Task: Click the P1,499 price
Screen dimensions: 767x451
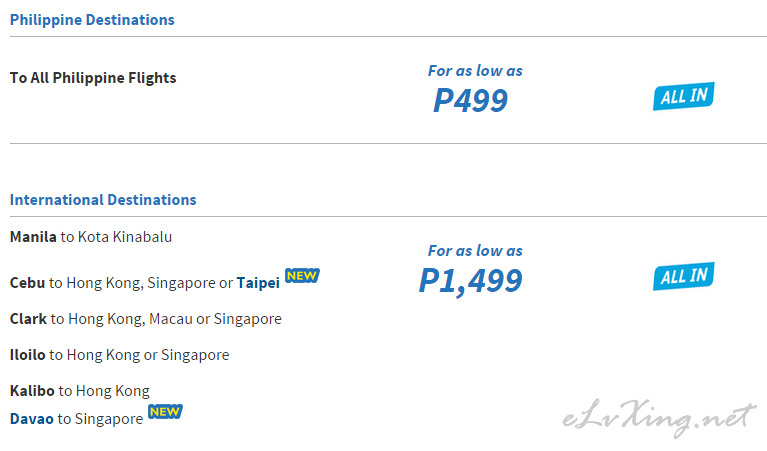Action: pyautogui.click(x=471, y=281)
